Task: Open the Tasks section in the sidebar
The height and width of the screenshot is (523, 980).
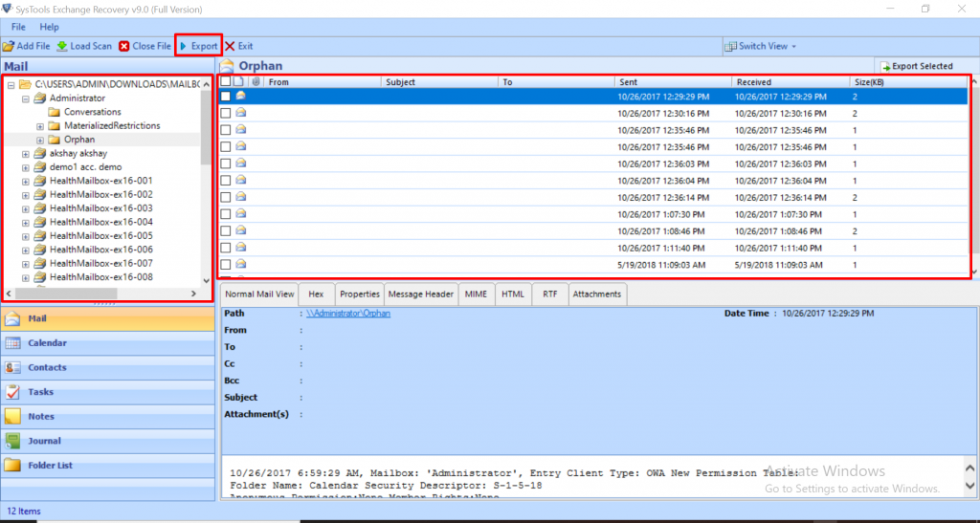Action: (x=40, y=392)
